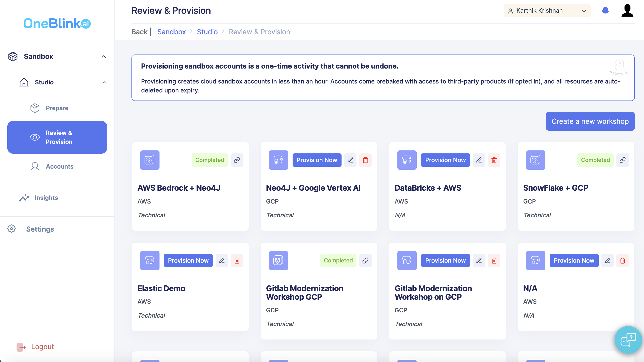Open the help chat widget

(628, 340)
